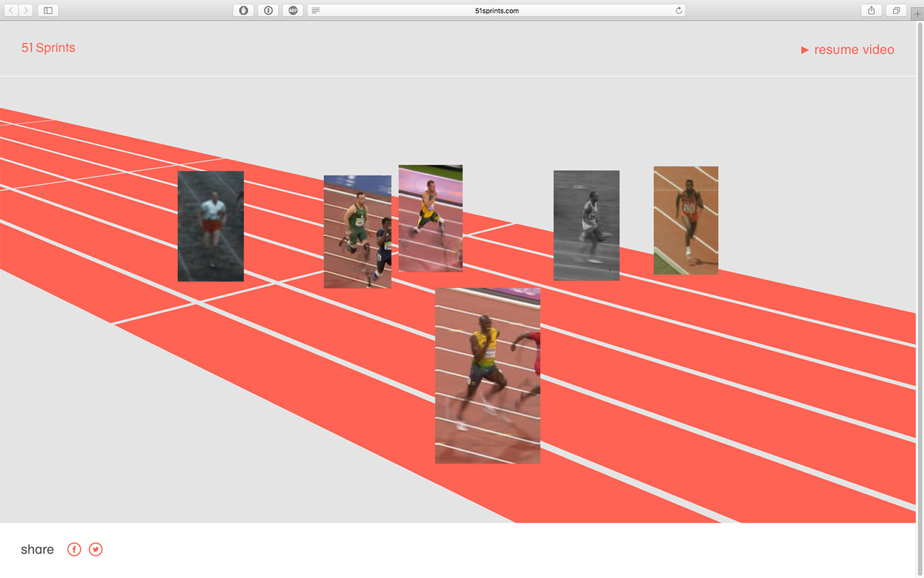Share on Facebook icon
The width and height of the screenshot is (924, 578).
point(74,550)
